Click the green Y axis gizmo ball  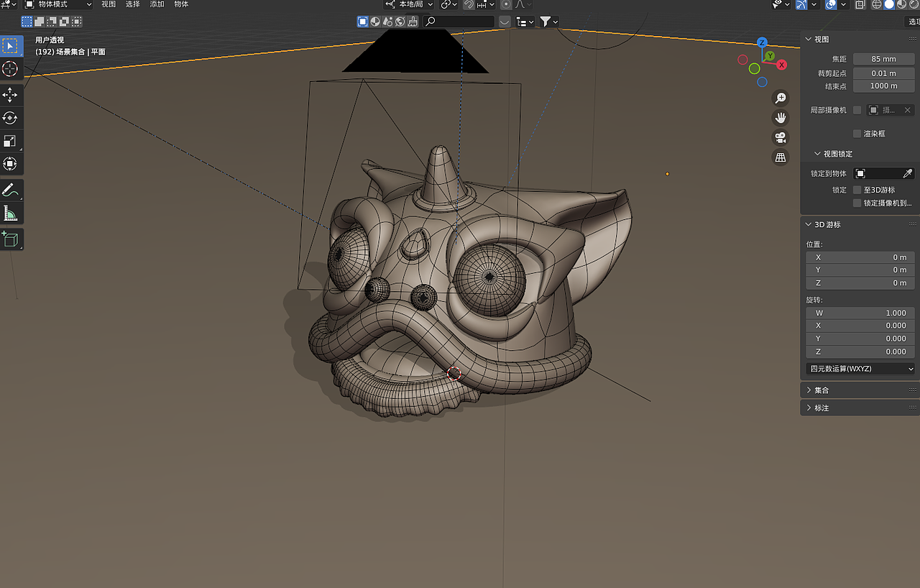pyautogui.click(x=770, y=55)
